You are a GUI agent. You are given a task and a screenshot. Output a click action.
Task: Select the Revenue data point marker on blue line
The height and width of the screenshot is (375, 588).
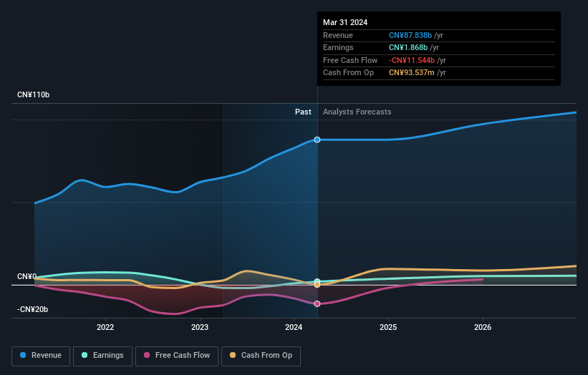coord(317,140)
